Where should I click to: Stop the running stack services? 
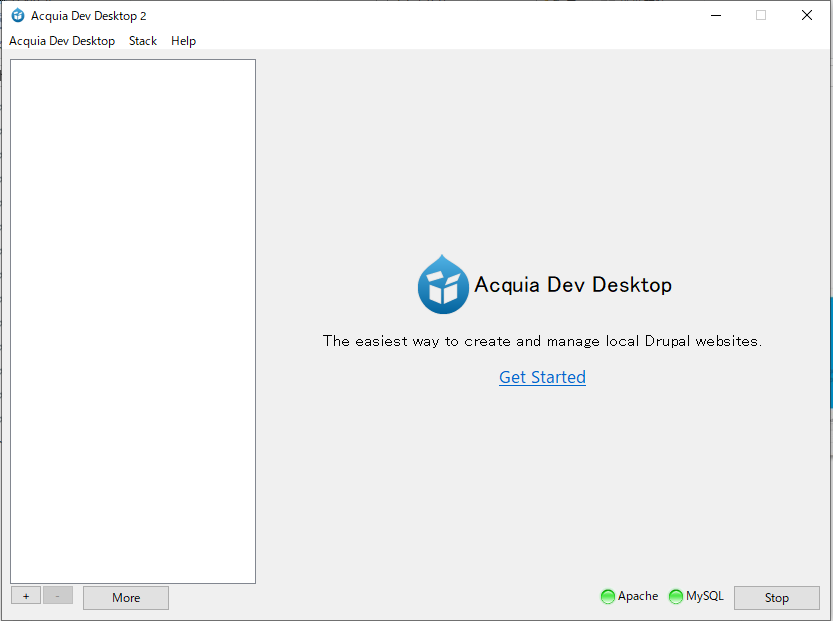tap(777, 598)
